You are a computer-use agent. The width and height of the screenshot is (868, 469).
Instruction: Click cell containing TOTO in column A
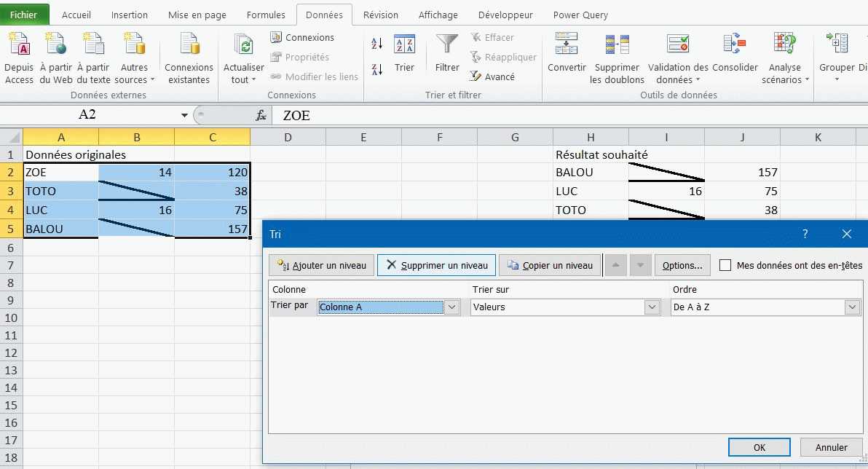(x=61, y=191)
